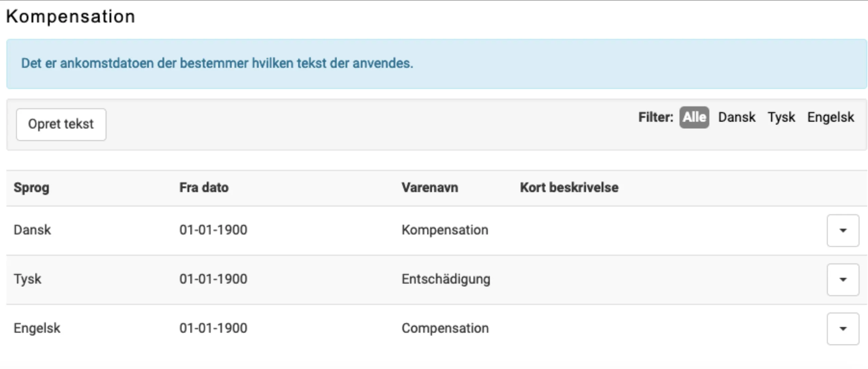868x369 pixels.
Task: Click the Opret tekst button
Action: (61, 124)
